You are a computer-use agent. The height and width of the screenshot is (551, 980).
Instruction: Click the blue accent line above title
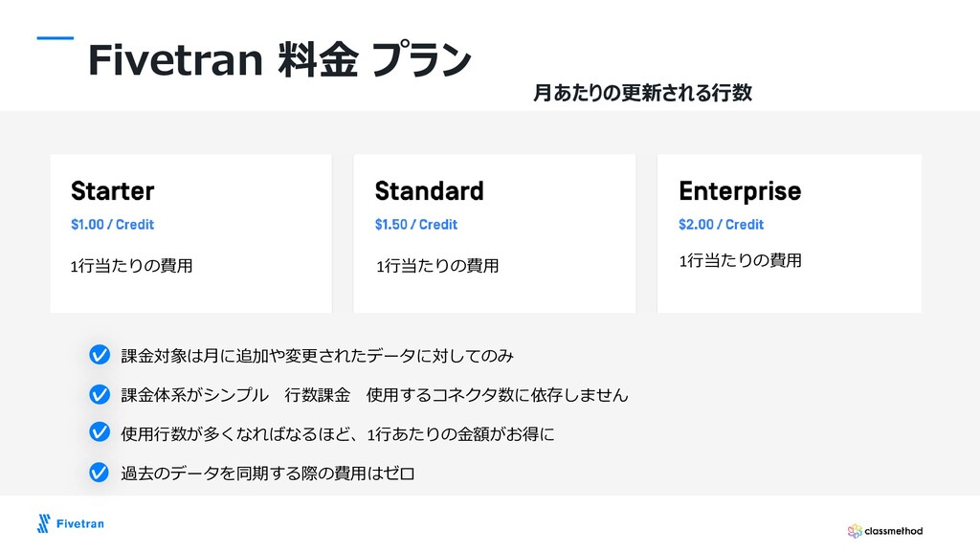click(55, 38)
